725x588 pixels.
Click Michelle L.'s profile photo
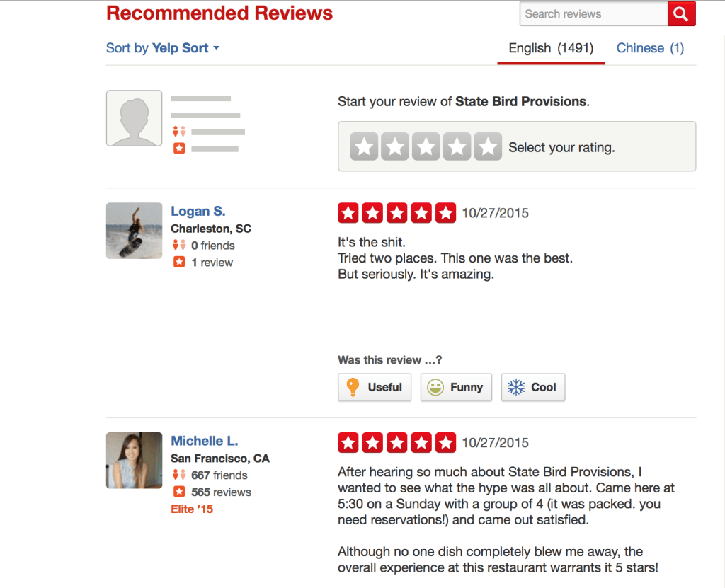click(134, 461)
